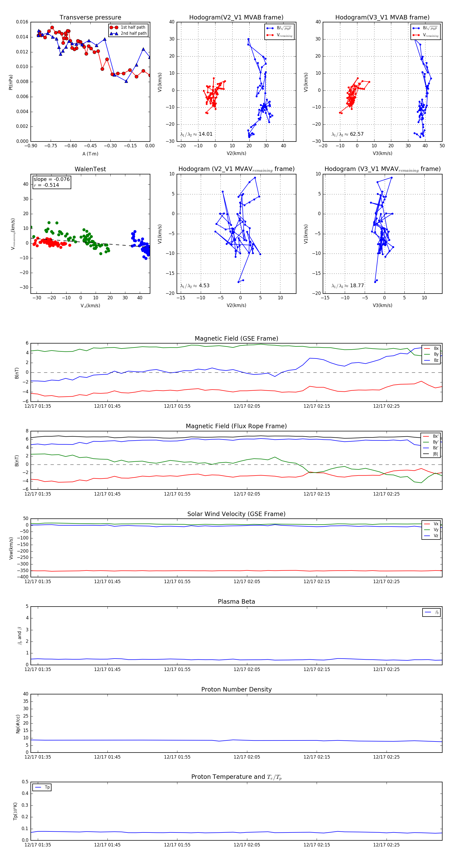473x868 pixels.
Task: Click '12/17 01:55' tick under Solar Wind Velocity
Action: coord(177,582)
